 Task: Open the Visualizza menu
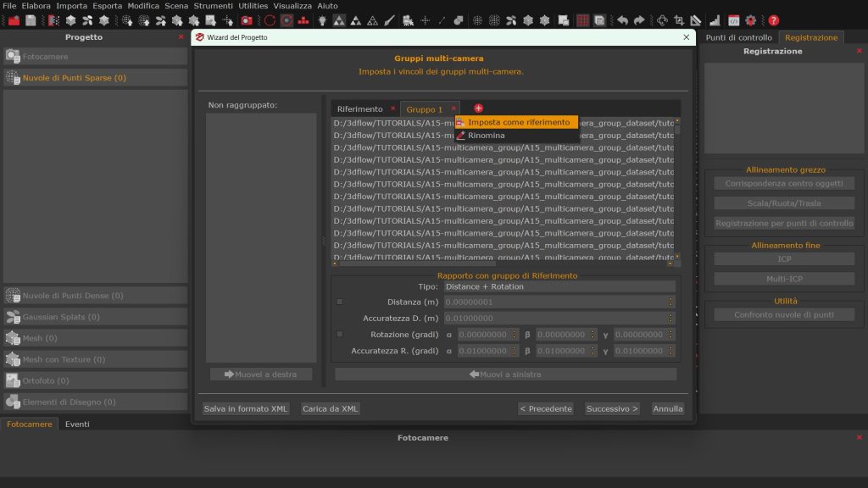tap(292, 6)
